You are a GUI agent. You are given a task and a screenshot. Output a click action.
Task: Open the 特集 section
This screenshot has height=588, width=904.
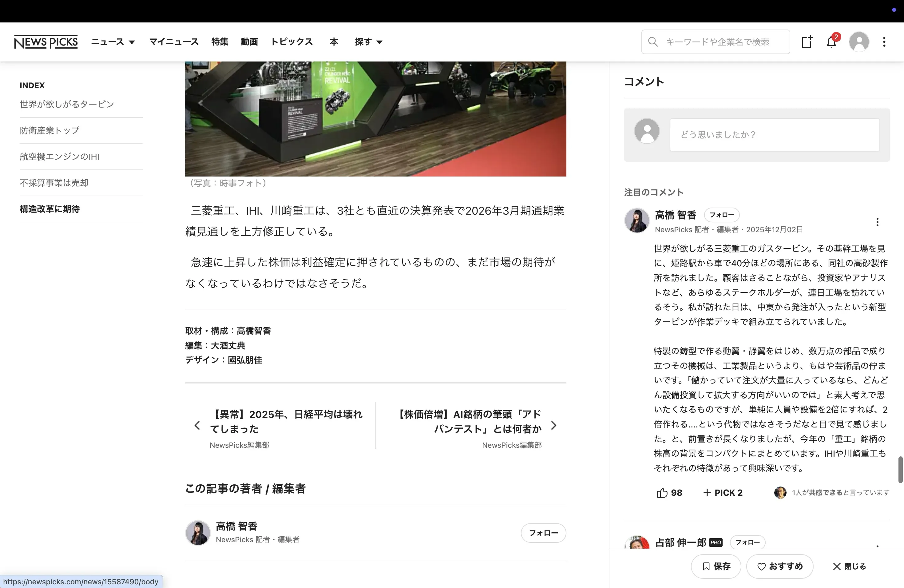click(x=220, y=42)
